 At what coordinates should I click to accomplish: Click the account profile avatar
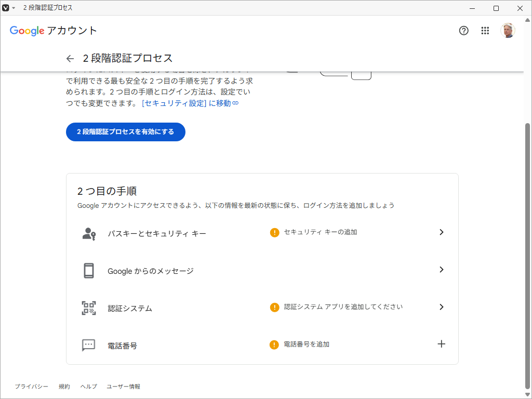(508, 31)
